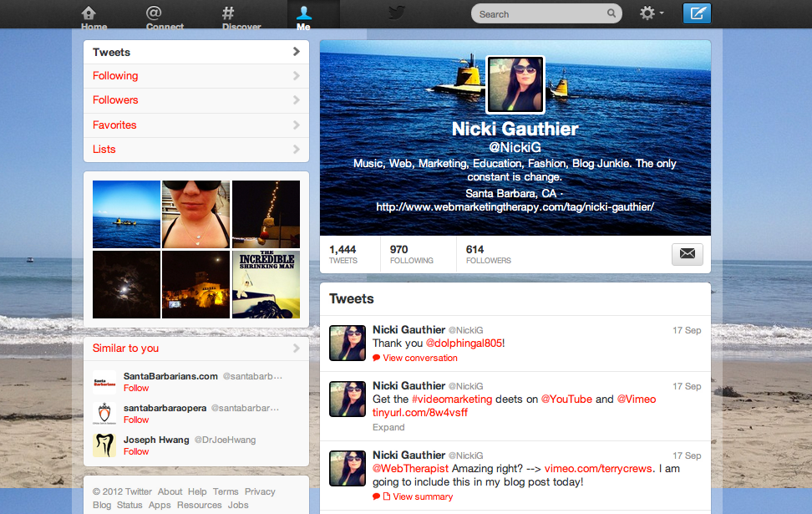Open the Help footer link
The height and width of the screenshot is (514, 812).
pos(197,491)
